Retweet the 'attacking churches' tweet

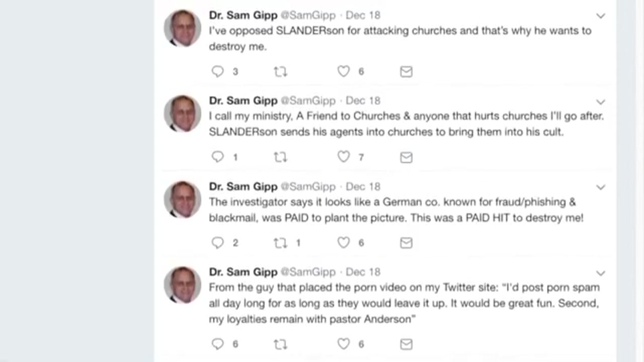pos(280,72)
